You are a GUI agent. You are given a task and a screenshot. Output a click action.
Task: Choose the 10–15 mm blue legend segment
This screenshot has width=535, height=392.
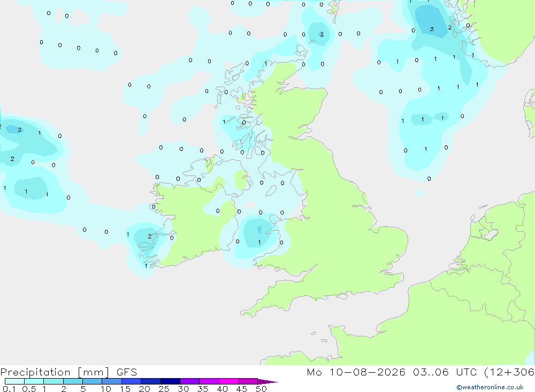[112, 381]
